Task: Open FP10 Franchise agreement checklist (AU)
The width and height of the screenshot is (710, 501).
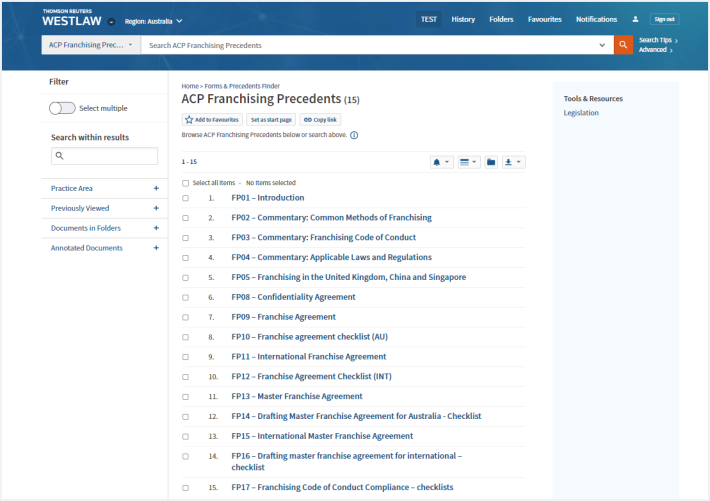Action: coord(309,337)
